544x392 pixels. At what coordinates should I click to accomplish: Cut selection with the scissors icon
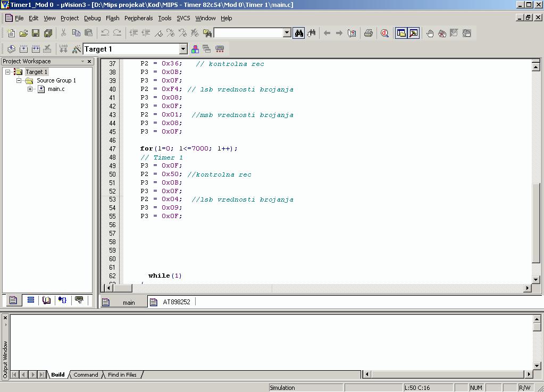[x=63, y=33]
